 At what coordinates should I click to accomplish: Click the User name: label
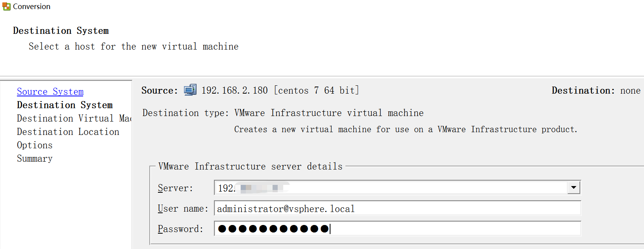coord(183,208)
